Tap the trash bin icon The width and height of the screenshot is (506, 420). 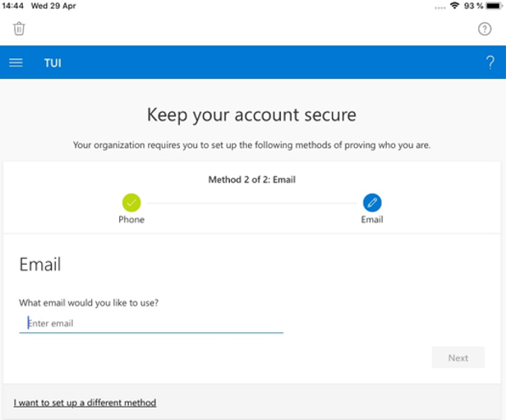coord(19,29)
